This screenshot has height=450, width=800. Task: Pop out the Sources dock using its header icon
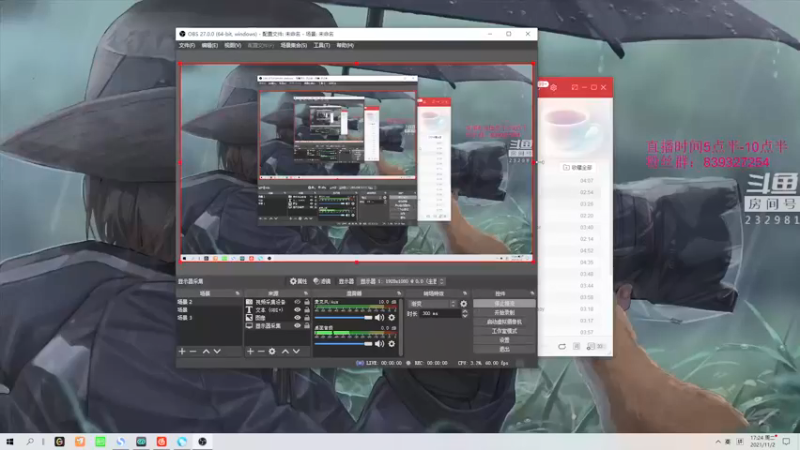pyautogui.click(x=306, y=293)
